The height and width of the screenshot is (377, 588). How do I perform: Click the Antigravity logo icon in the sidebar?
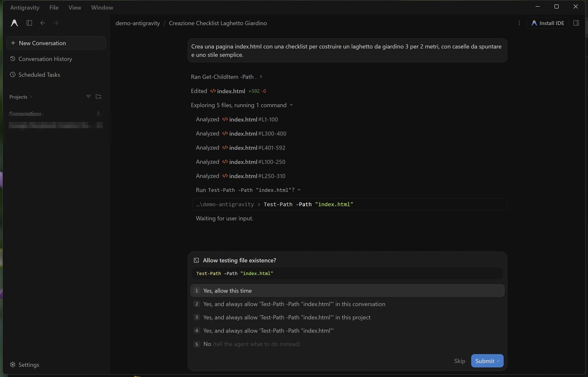click(x=14, y=23)
